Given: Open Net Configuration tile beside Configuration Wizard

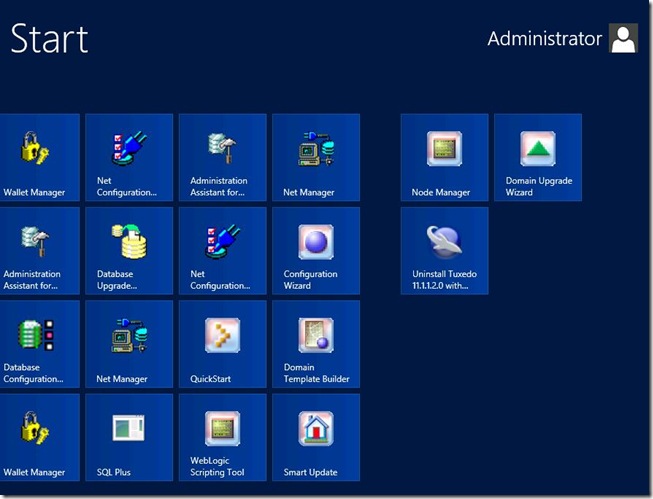Looking at the screenshot, I should 222,251.
